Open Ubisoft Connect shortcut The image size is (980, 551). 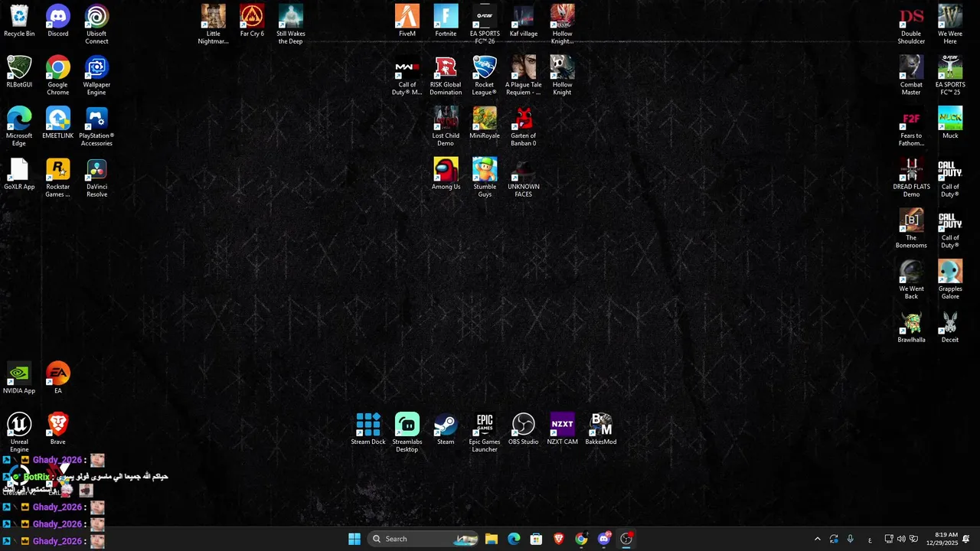pos(96,24)
